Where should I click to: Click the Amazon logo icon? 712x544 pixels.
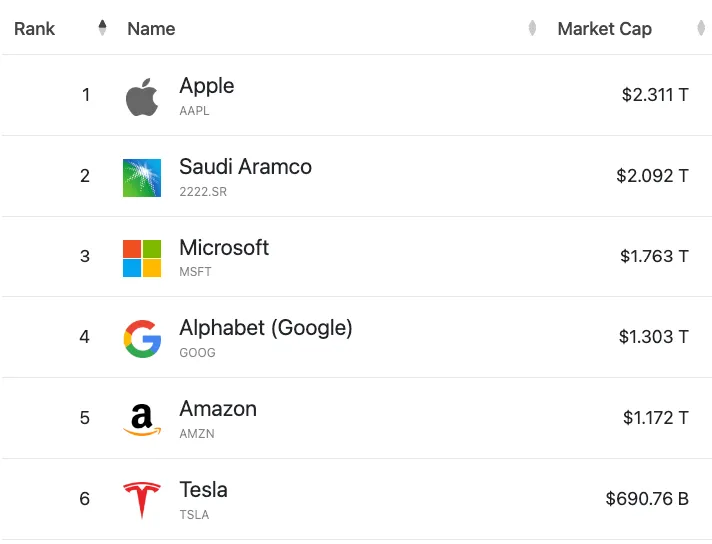pos(142,419)
